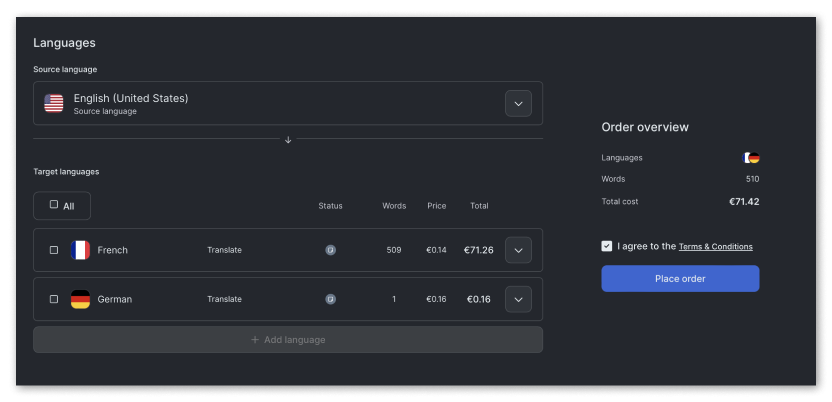This screenshot has height=402, width=832.
Task: Click the French total €71.26
Action: coord(479,250)
